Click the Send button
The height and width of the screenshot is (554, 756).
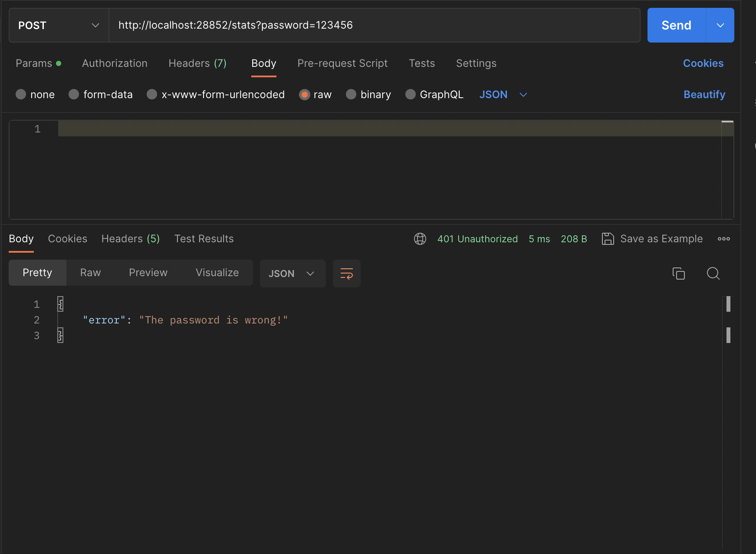pyautogui.click(x=676, y=25)
